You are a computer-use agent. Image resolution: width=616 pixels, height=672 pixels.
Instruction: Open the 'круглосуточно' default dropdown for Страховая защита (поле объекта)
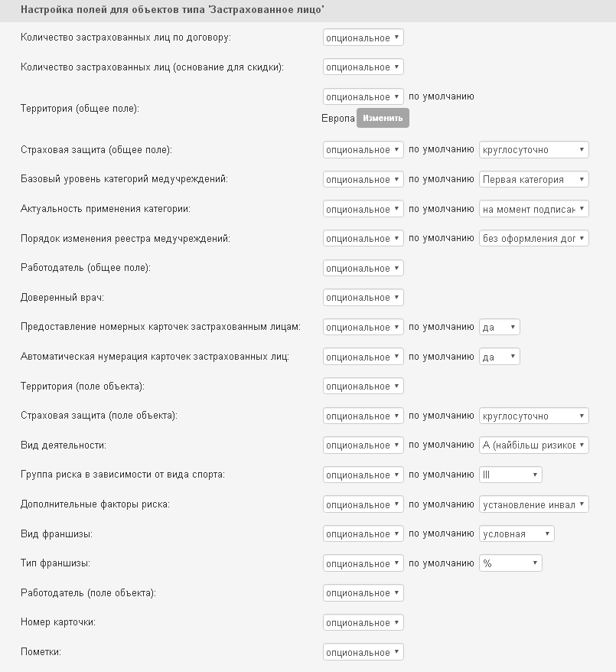click(x=533, y=416)
